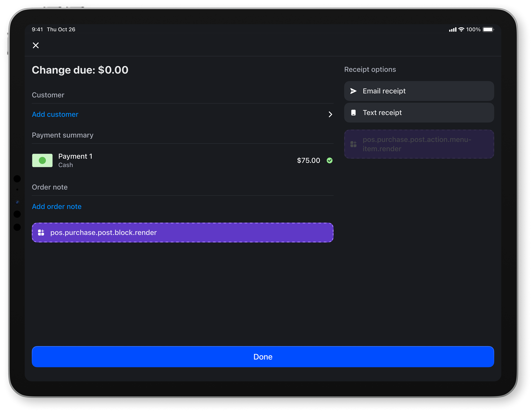This screenshot has height=412, width=532.
Task: Click the $75.00 payment amount
Action: [308, 160]
